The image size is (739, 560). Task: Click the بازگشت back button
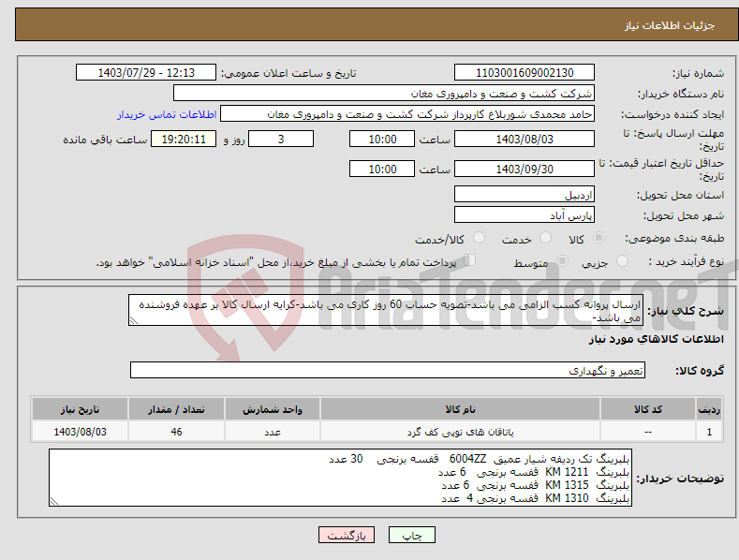pyautogui.click(x=347, y=536)
